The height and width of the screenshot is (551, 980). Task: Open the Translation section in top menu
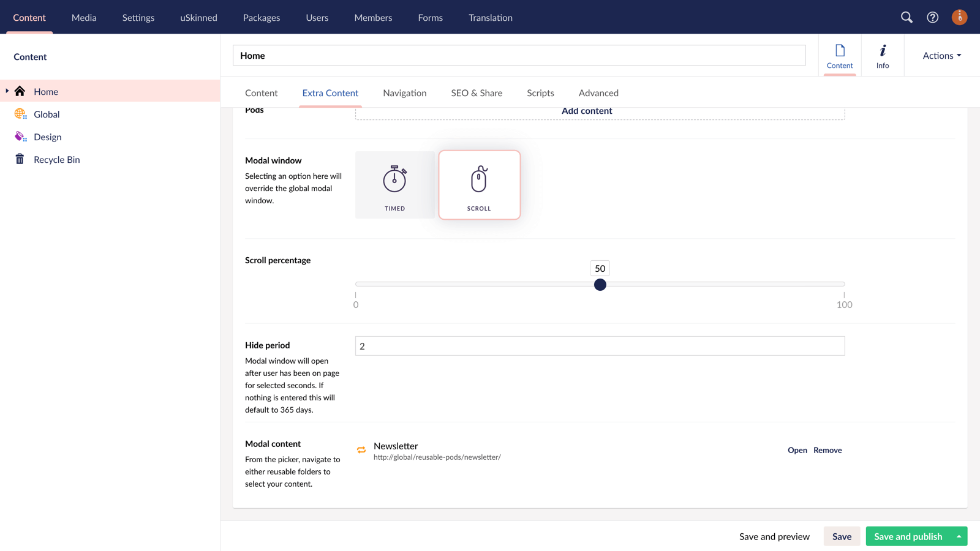(490, 17)
